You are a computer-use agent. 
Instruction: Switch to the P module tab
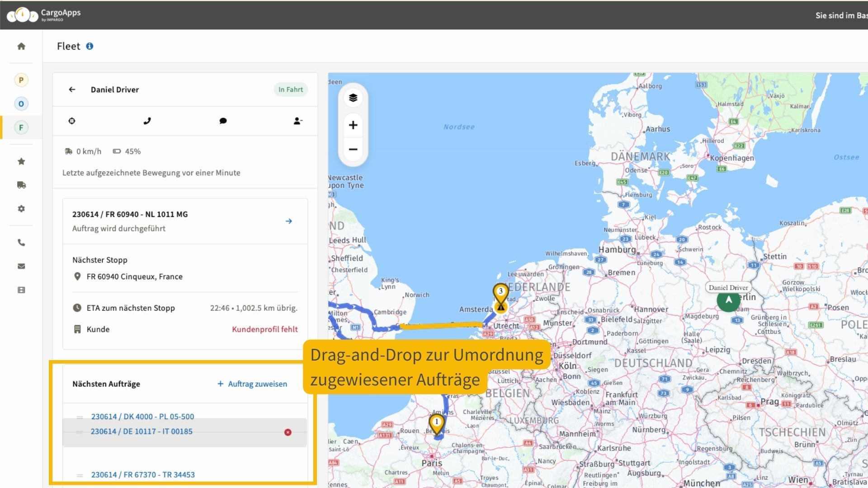click(21, 80)
